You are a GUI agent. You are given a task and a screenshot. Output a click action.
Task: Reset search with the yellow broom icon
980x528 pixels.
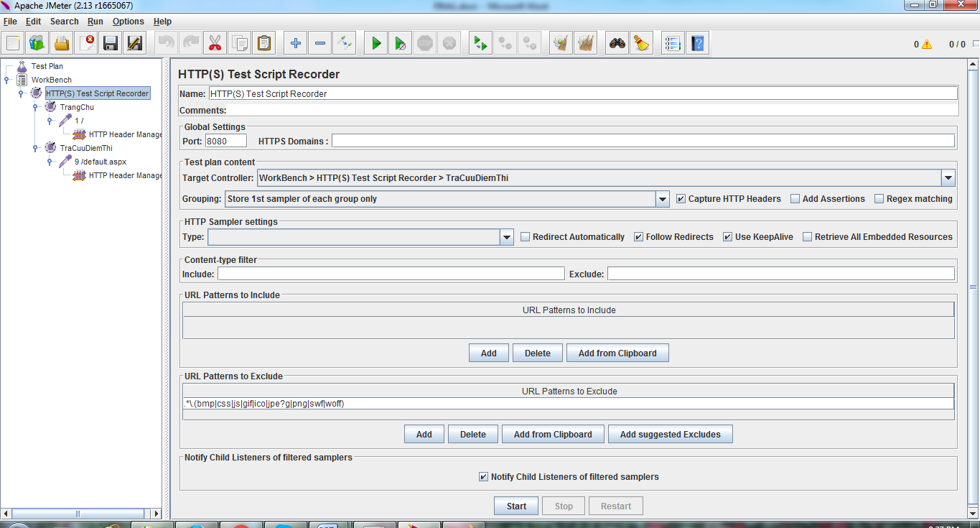tap(642, 44)
